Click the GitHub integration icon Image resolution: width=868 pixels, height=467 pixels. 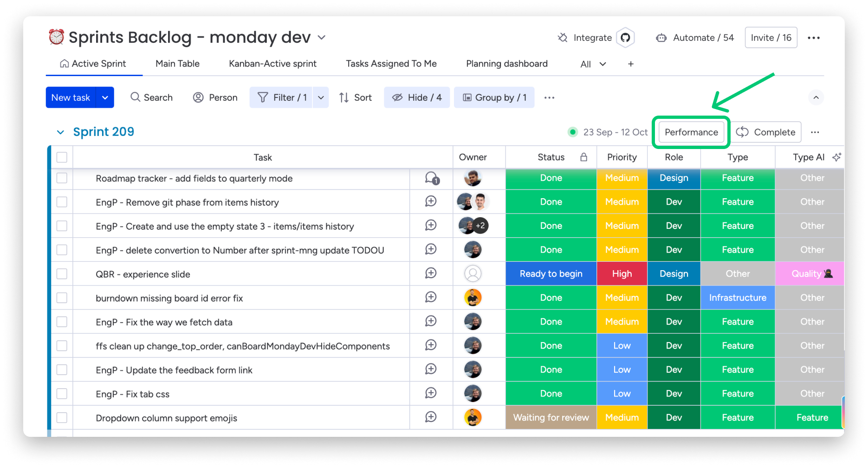coord(625,38)
